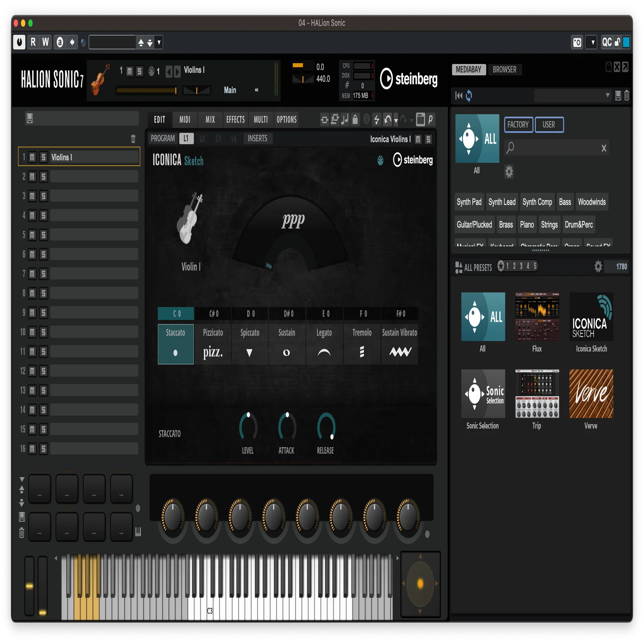Open the OPTIONS tab

(x=287, y=119)
